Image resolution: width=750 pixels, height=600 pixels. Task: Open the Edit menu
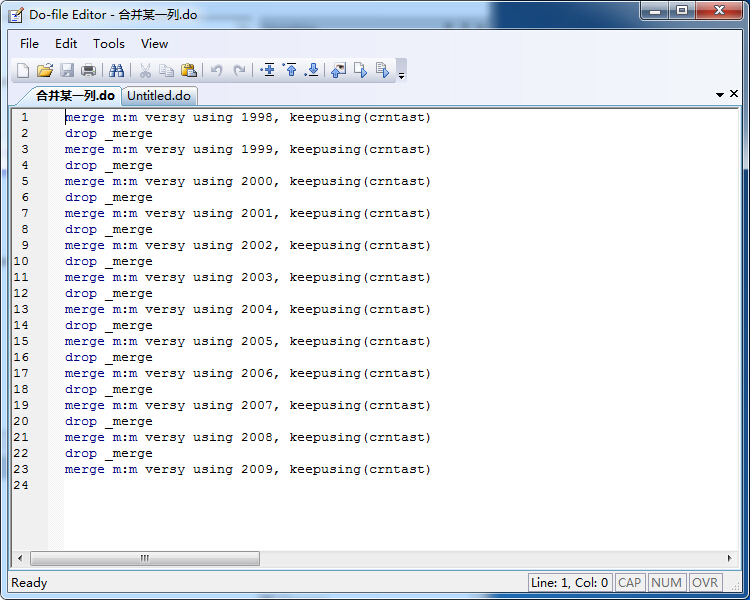(x=66, y=44)
